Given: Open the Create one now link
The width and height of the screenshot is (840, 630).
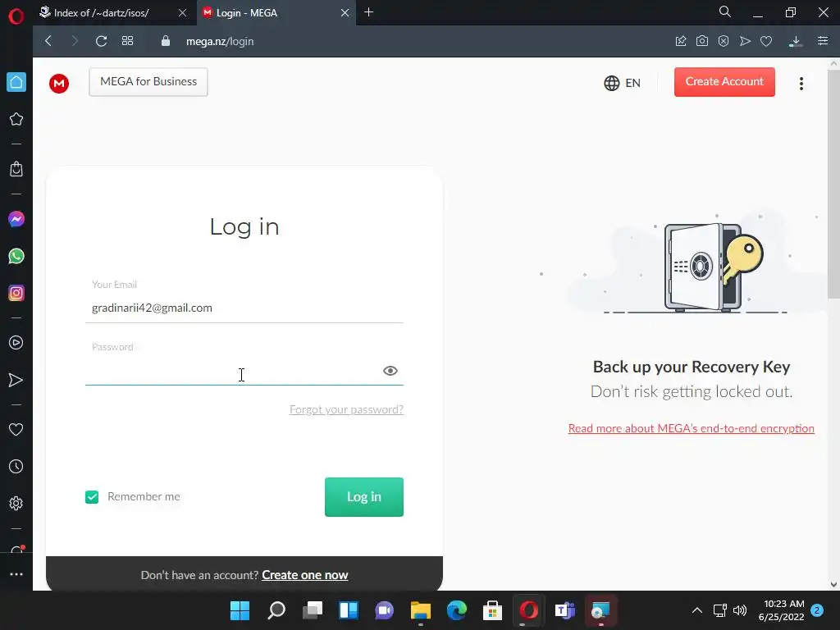Looking at the screenshot, I should click(x=305, y=575).
